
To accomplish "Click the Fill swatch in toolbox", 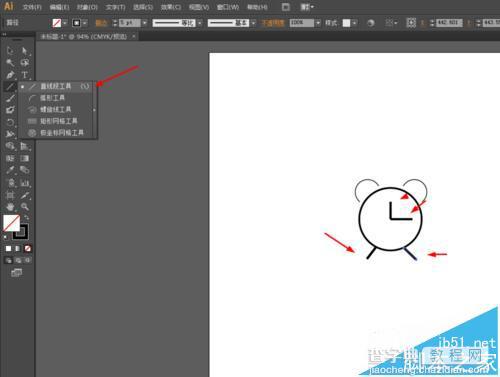I will (x=11, y=223).
